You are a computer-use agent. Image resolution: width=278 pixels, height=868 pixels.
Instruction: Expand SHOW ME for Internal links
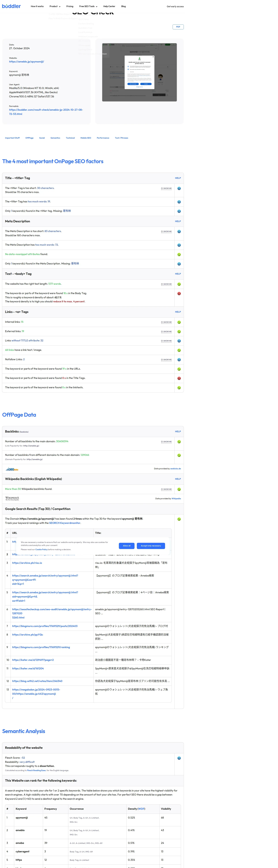(166, 322)
